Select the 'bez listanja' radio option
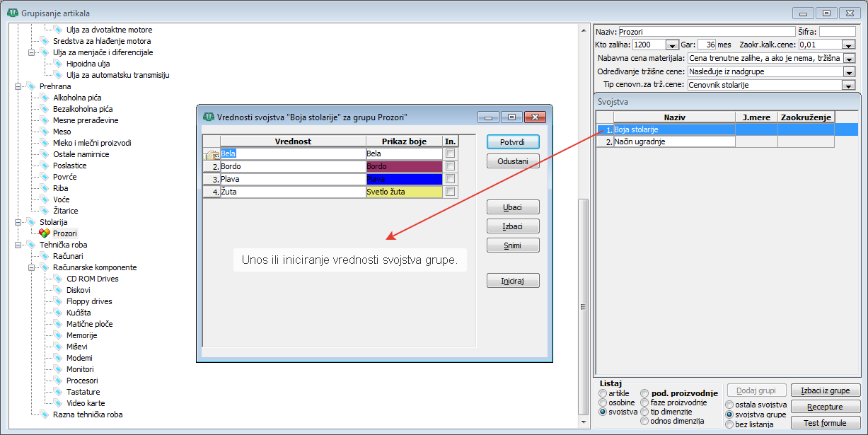This screenshot has width=868, height=435. pyautogui.click(x=730, y=424)
